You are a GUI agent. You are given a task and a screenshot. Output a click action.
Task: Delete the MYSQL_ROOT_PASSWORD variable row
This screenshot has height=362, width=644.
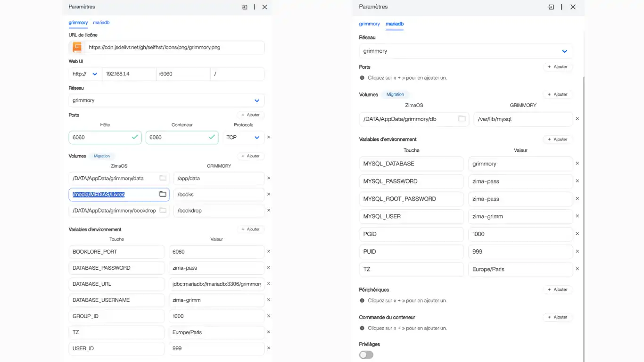pyautogui.click(x=578, y=198)
